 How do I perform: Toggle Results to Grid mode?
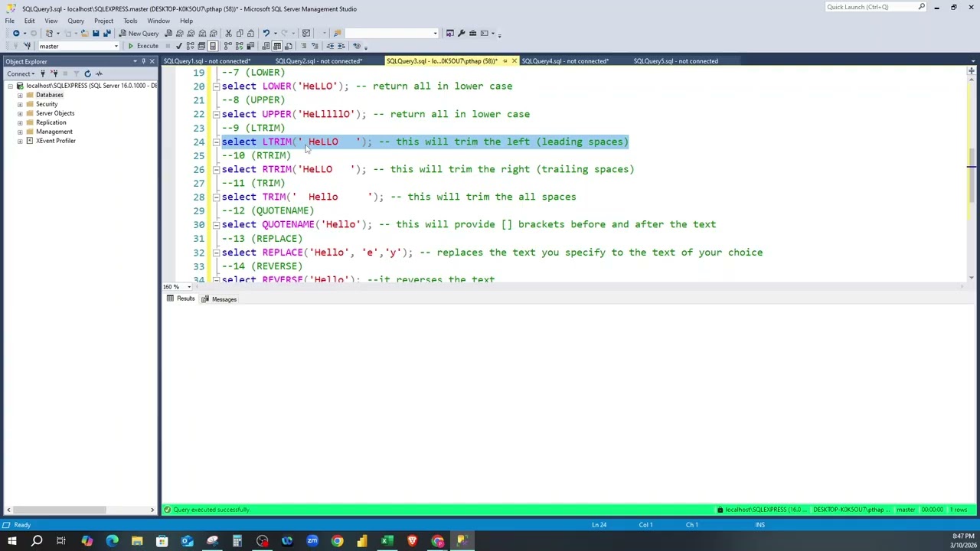pos(277,46)
